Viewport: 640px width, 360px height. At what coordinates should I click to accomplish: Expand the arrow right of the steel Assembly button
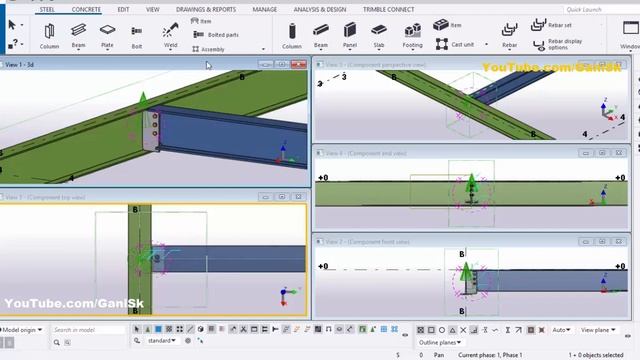coord(263,49)
